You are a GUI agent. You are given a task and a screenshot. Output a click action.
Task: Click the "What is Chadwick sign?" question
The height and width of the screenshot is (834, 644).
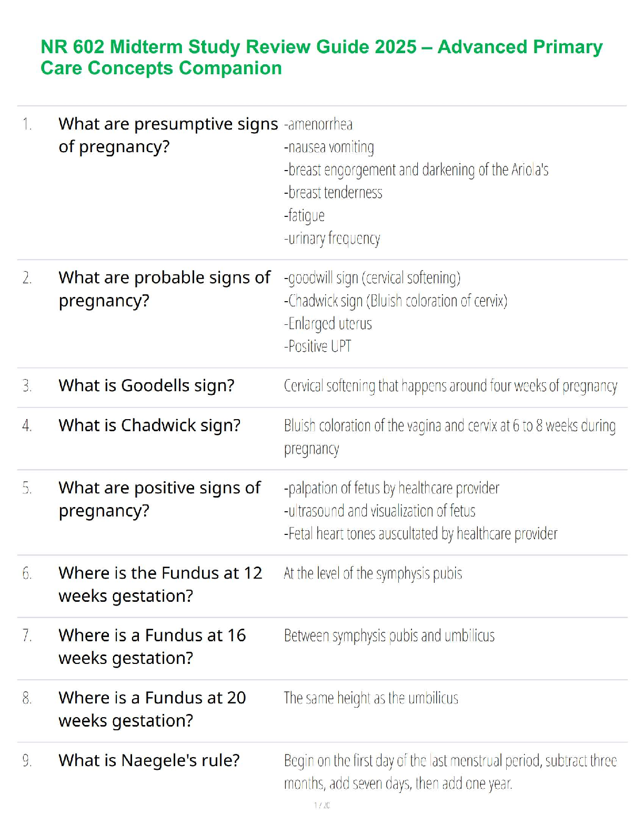(x=149, y=425)
